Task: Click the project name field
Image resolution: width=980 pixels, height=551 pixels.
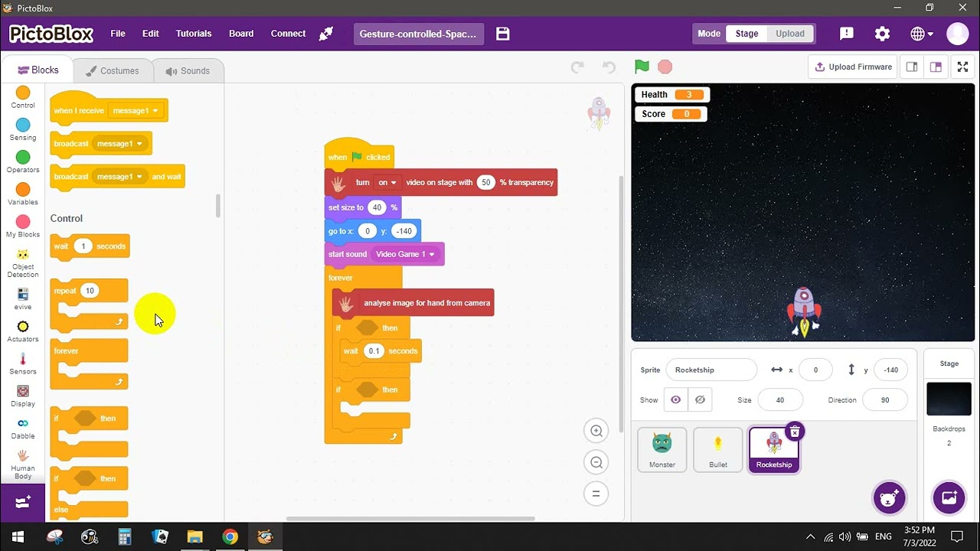Action: coord(418,34)
